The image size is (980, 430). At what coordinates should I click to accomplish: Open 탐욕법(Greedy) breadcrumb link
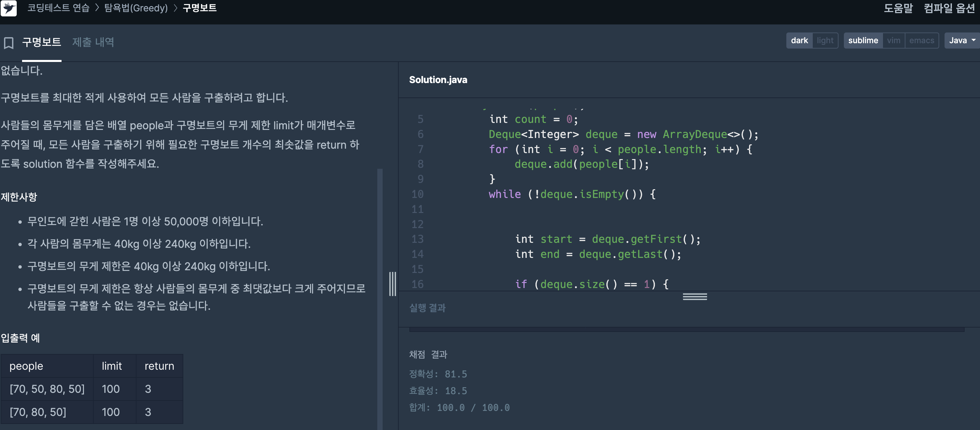tap(136, 8)
